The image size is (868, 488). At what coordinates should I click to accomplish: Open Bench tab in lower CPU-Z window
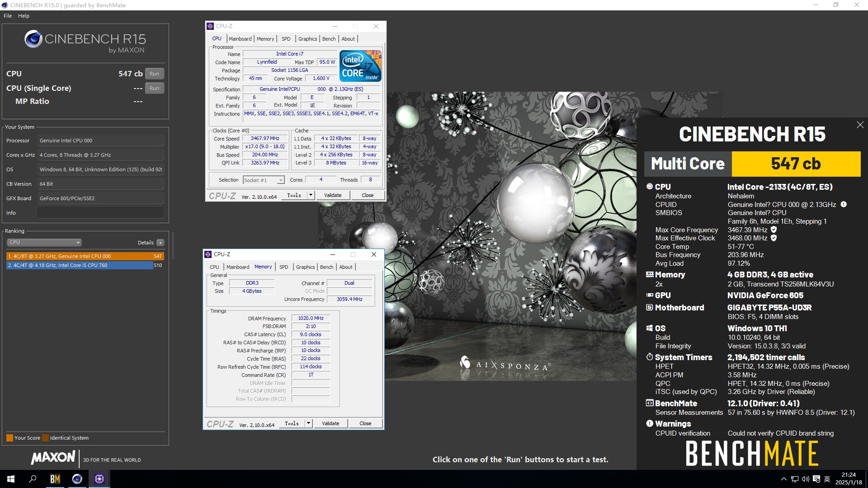coord(326,267)
